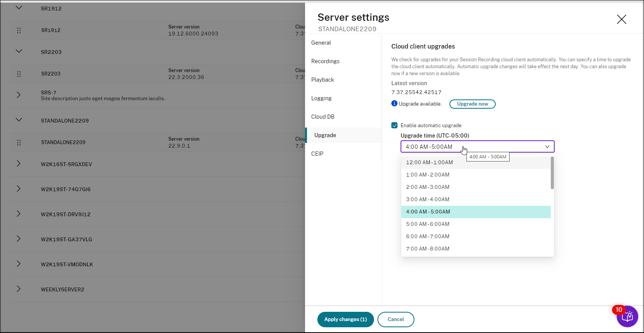
Task: Uncheck Enable automatic upgrade checkbox
Action: coord(394,125)
